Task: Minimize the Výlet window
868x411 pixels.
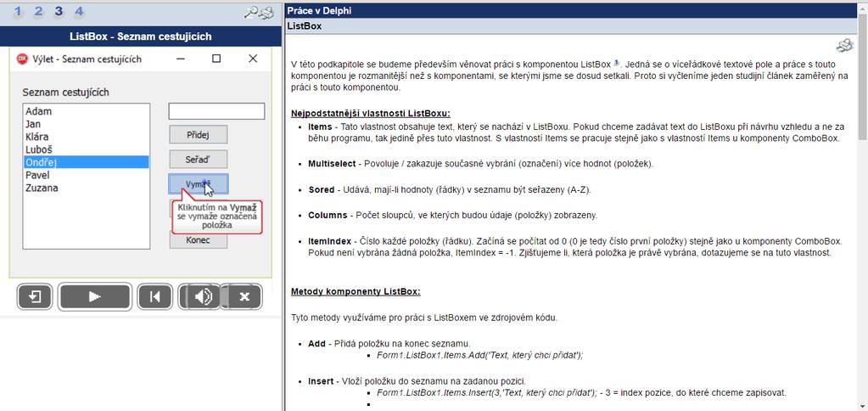Action: pos(181,58)
